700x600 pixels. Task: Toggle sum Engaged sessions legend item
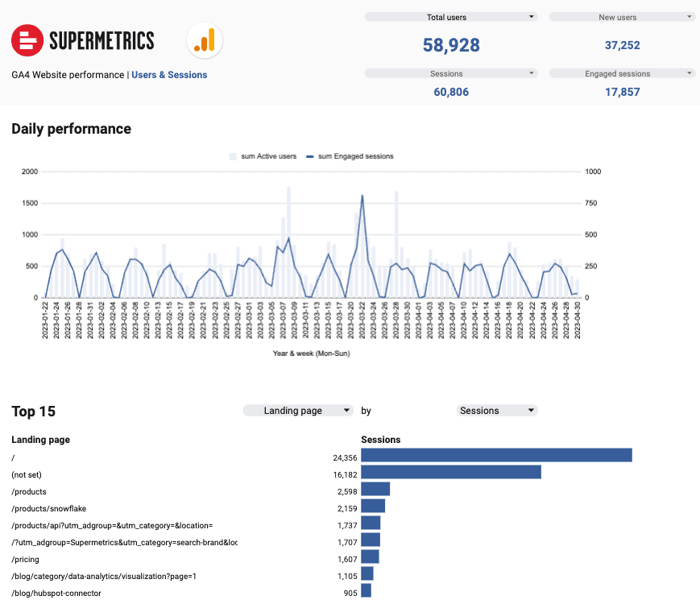click(x=354, y=156)
